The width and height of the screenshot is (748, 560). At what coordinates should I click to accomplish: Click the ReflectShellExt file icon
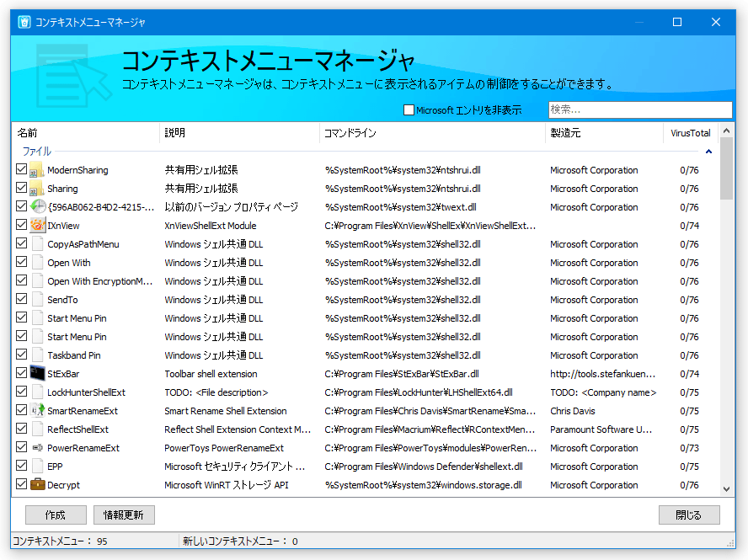click(x=37, y=429)
